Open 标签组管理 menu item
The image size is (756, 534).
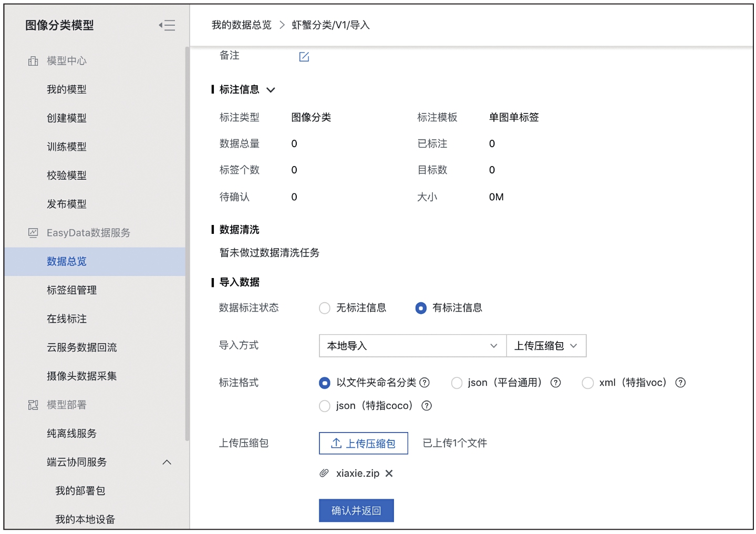[x=71, y=290]
